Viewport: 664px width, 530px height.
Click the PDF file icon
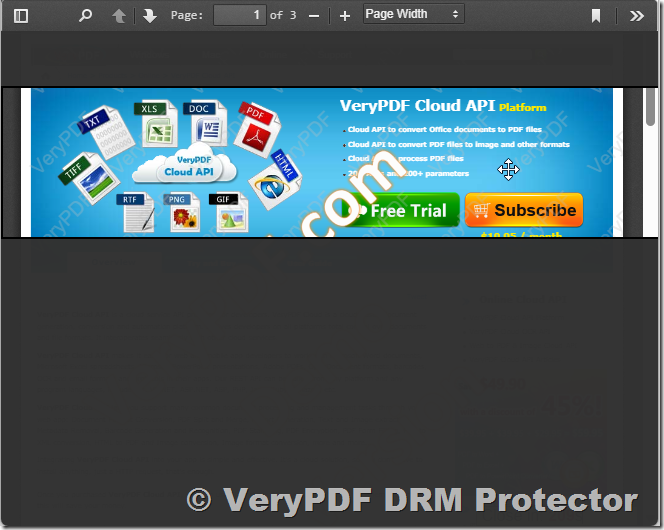[258, 129]
